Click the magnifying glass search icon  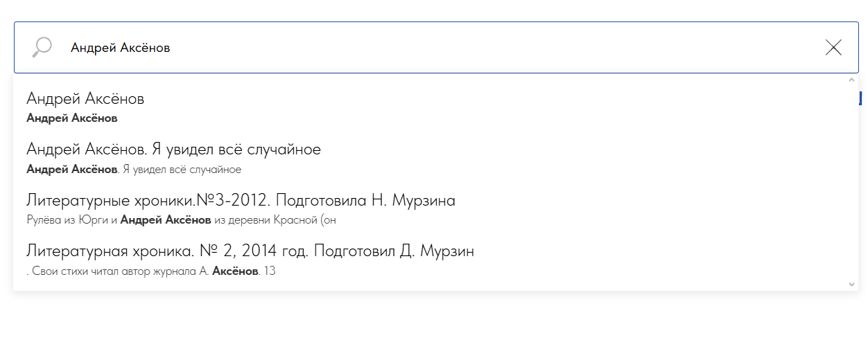[x=42, y=47]
